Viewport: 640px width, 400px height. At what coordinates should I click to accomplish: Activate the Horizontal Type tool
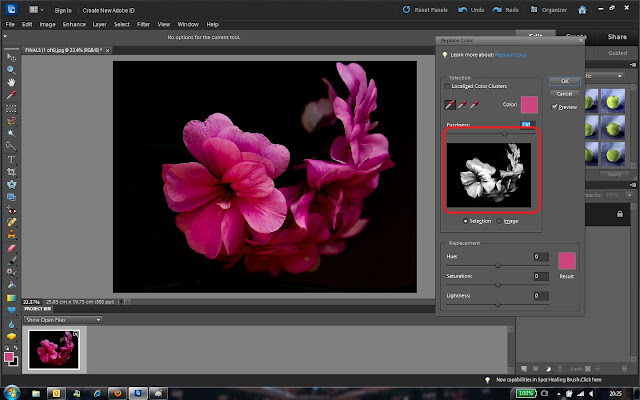point(10,158)
